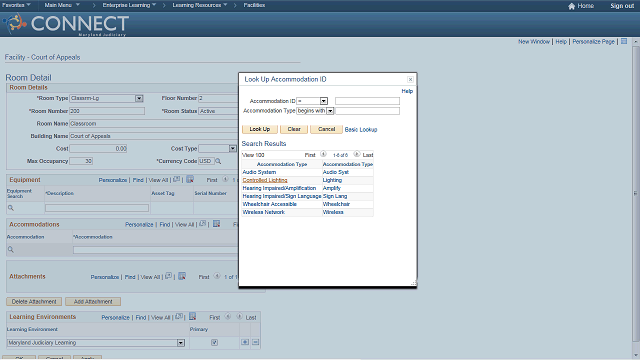This screenshot has height=360, width=640.
Task: Click View All in Learning Environments section
Action: coord(160,318)
